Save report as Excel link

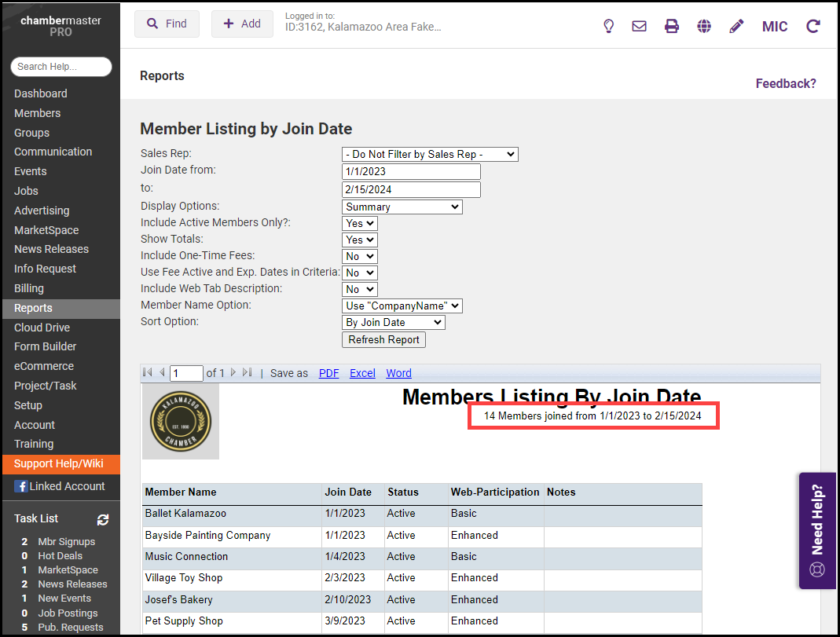coord(362,373)
